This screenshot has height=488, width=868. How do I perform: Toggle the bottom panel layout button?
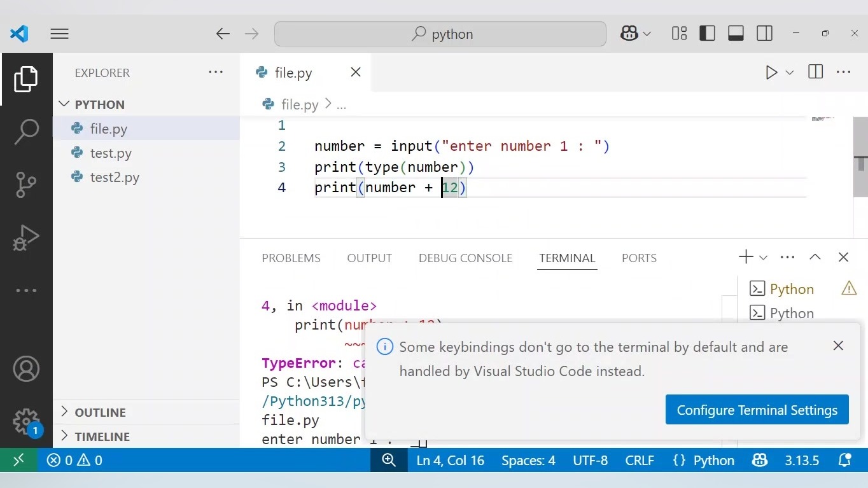coord(736,34)
